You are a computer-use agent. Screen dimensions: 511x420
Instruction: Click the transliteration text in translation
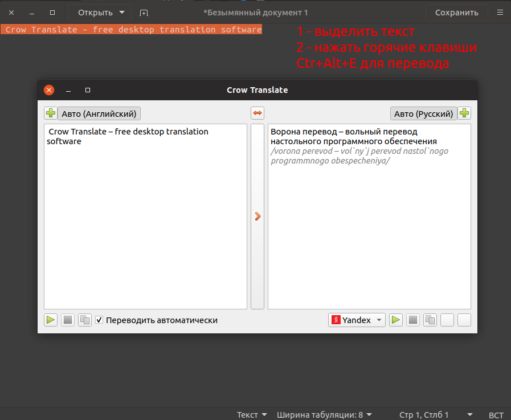(359, 156)
